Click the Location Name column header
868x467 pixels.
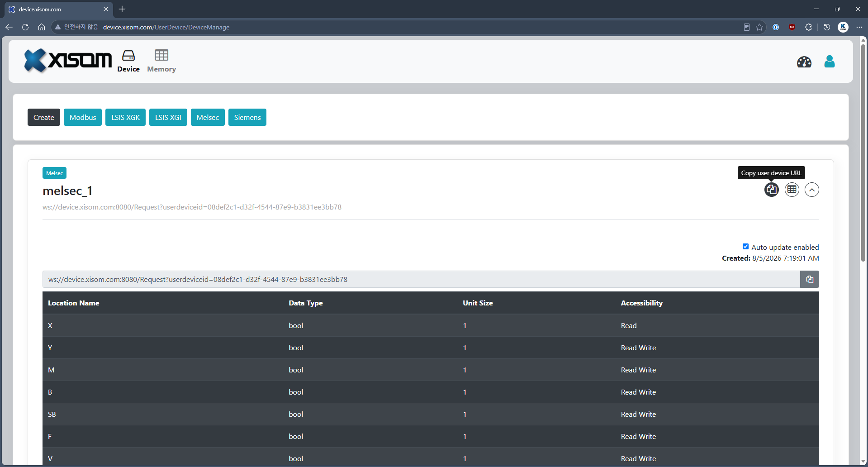74,303
